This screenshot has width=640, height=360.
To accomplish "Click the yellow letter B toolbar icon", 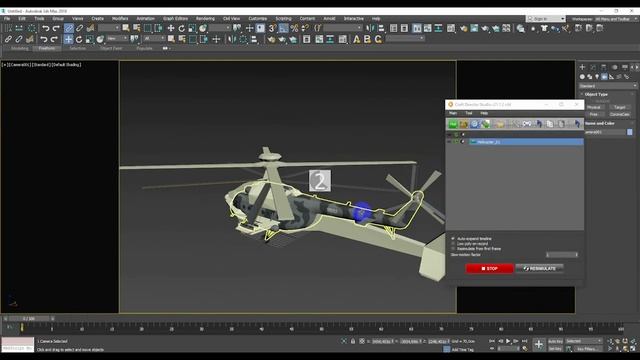I will tap(367, 39).
